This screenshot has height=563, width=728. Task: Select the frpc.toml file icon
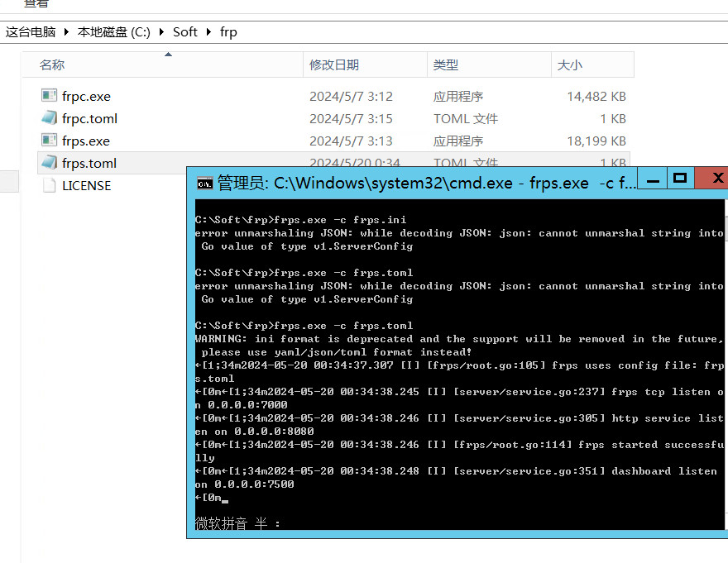[49, 118]
